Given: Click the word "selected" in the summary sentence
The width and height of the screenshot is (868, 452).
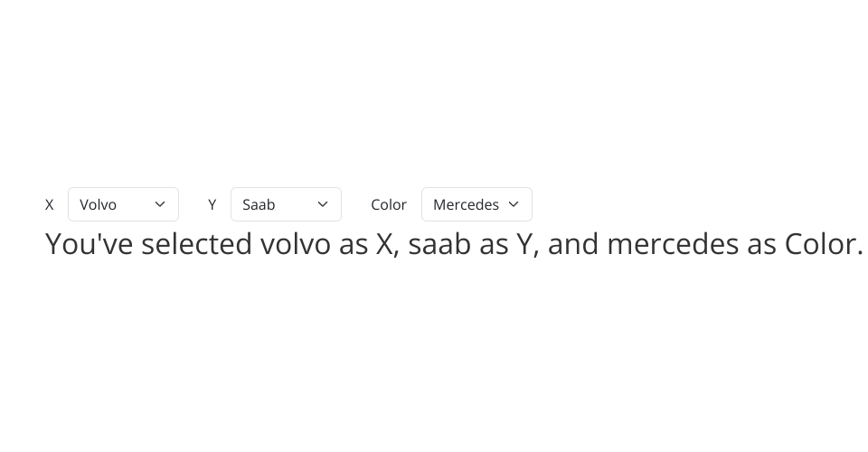Looking at the screenshot, I should (196, 244).
